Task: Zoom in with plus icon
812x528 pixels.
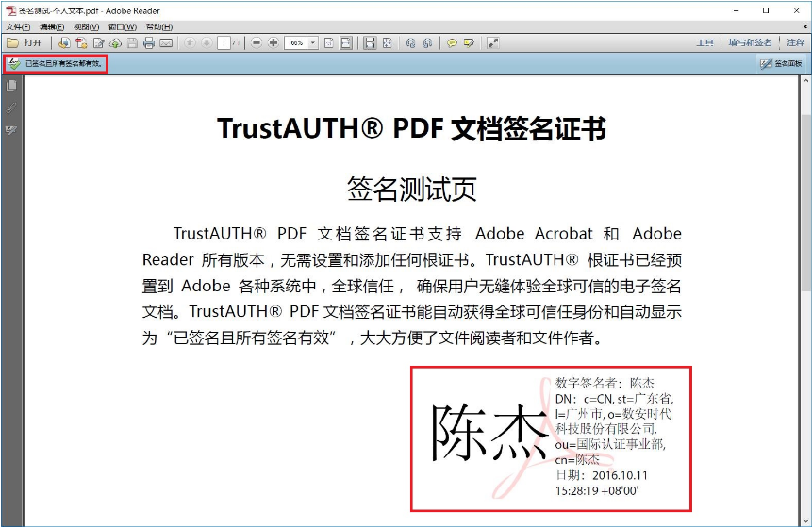Action: point(273,43)
